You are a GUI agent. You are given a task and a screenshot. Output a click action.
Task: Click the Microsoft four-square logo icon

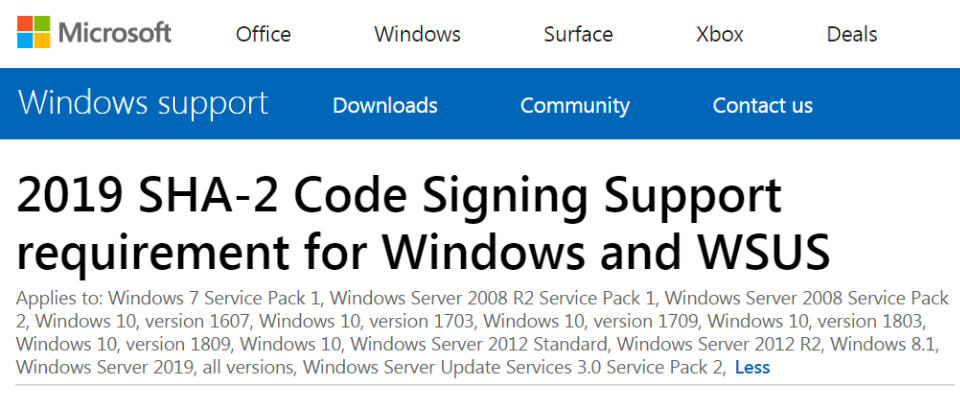point(33,32)
